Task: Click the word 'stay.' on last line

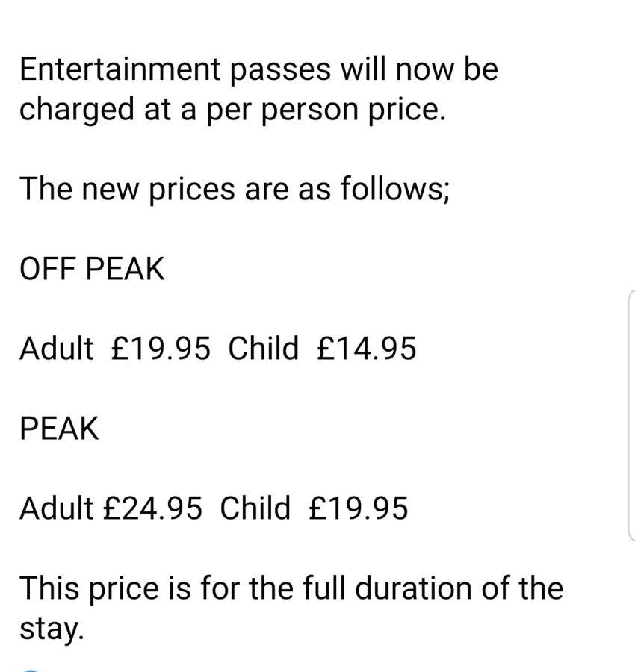Action: click(52, 629)
